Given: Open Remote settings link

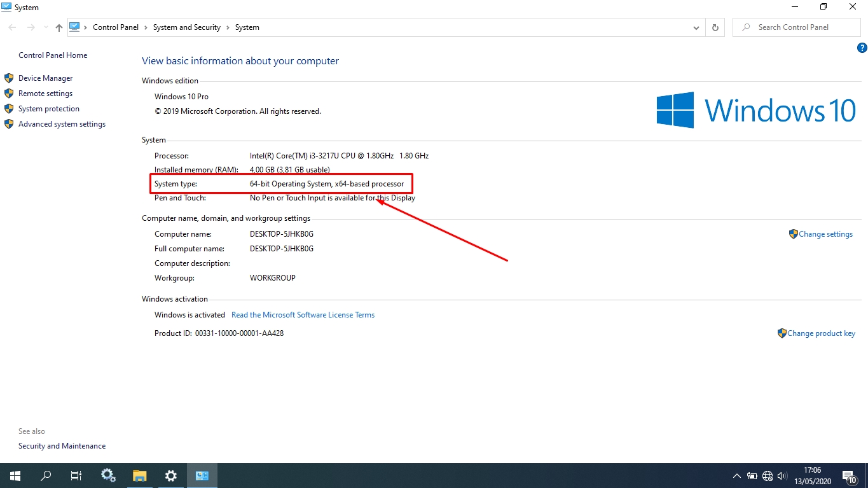Looking at the screenshot, I should [x=45, y=94].
